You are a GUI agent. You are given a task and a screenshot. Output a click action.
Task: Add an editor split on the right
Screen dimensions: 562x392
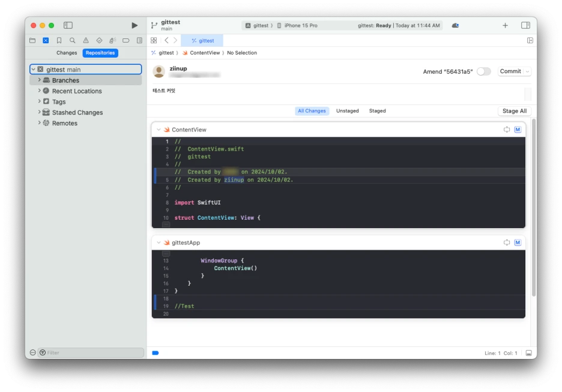[x=530, y=40]
